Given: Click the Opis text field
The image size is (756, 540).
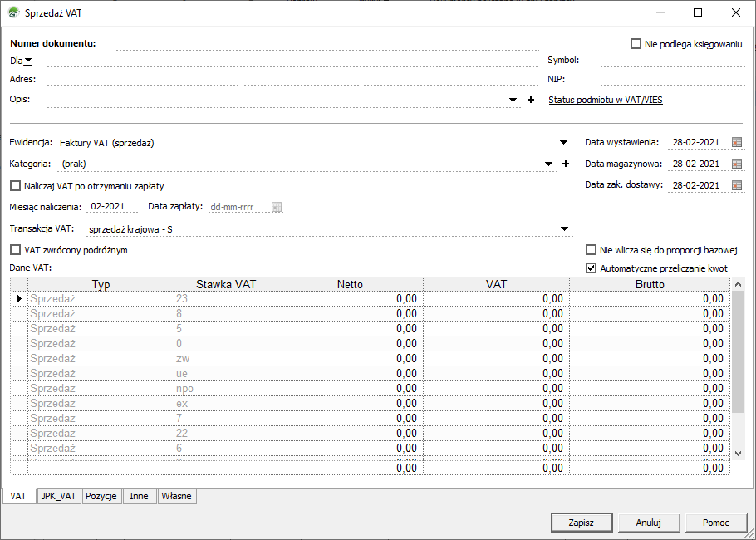Looking at the screenshot, I should pos(277,100).
